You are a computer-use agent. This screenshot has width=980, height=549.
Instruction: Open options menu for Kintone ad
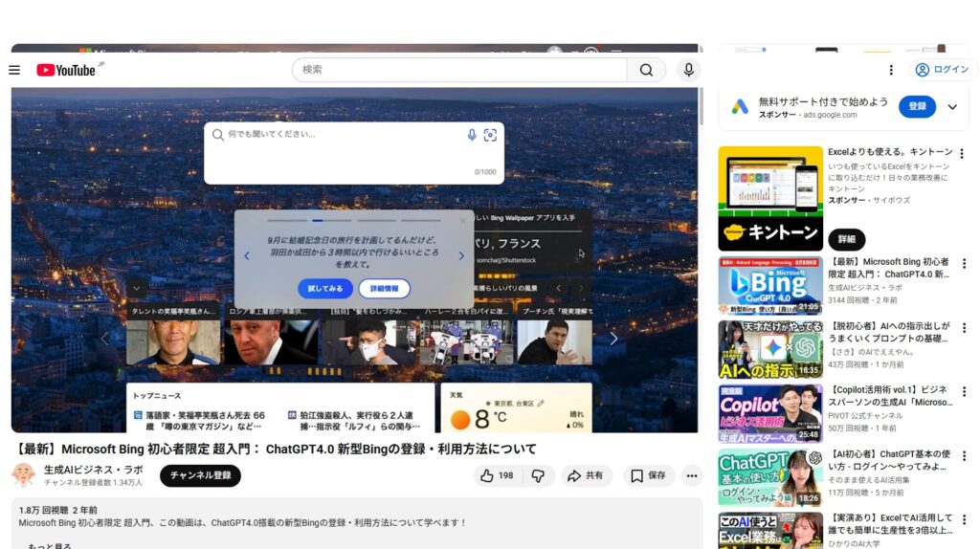[x=962, y=153]
